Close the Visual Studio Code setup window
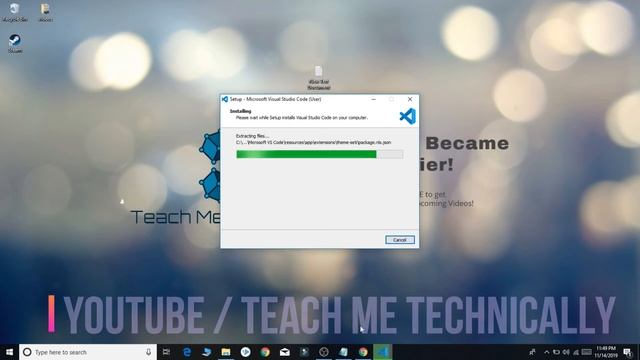Viewport: 640px width, 360px height. click(x=410, y=99)
